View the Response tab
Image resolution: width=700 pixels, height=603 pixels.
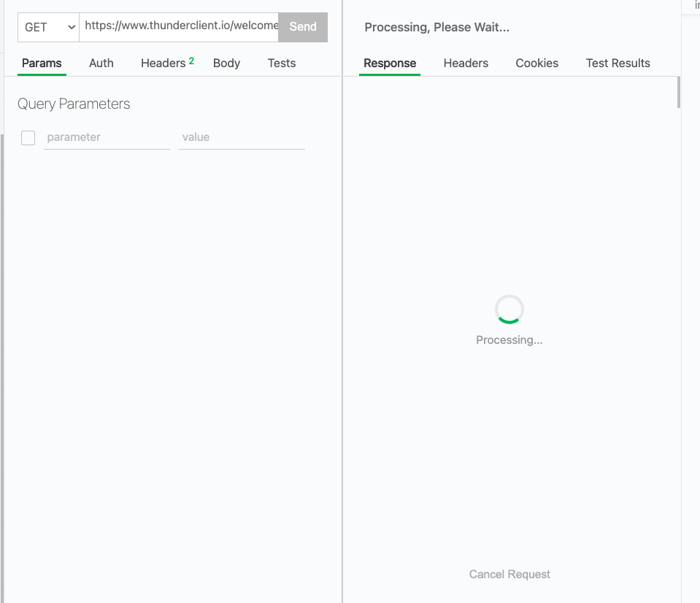[x=389, y=63]
